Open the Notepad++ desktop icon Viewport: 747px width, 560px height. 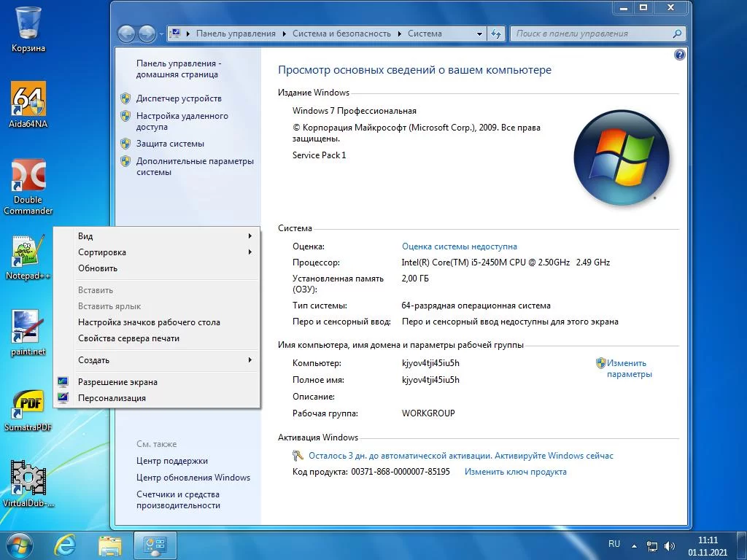(28, 252)
